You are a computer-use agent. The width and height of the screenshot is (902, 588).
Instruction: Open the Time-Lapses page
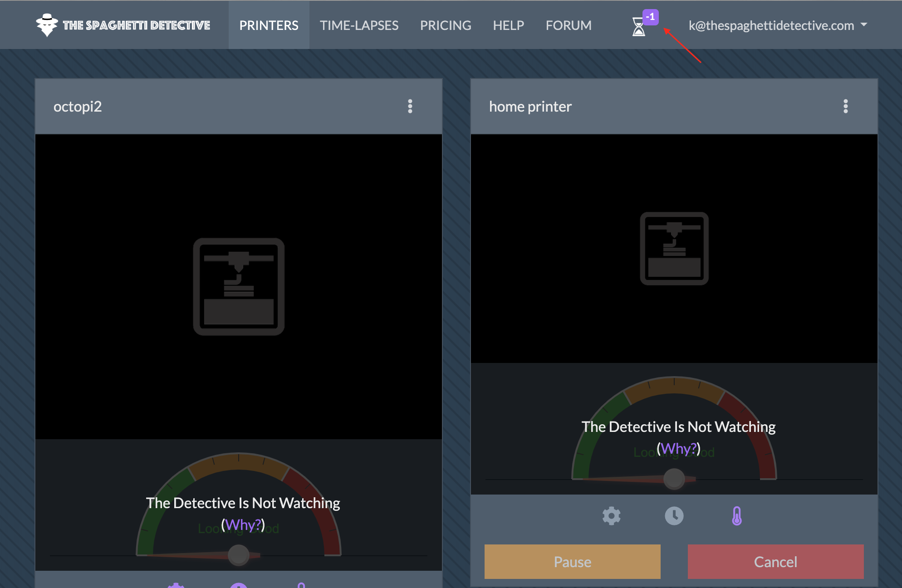(359, 25)
